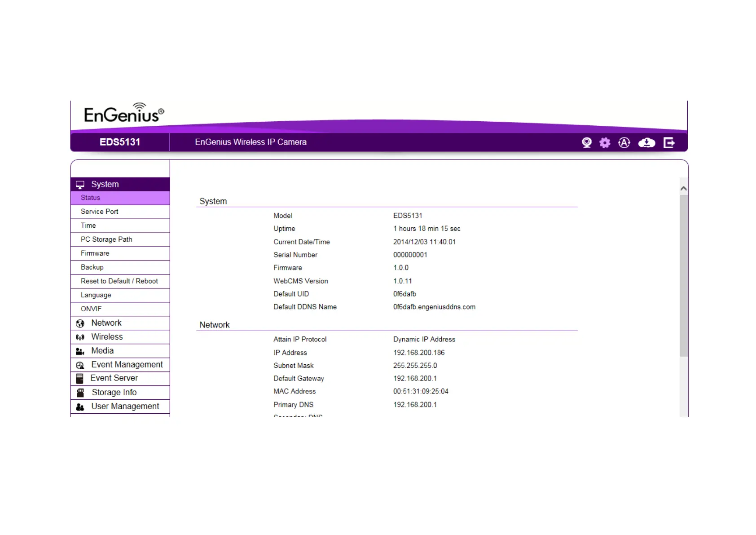Click the cloud download icon in header

click(646, 143)
